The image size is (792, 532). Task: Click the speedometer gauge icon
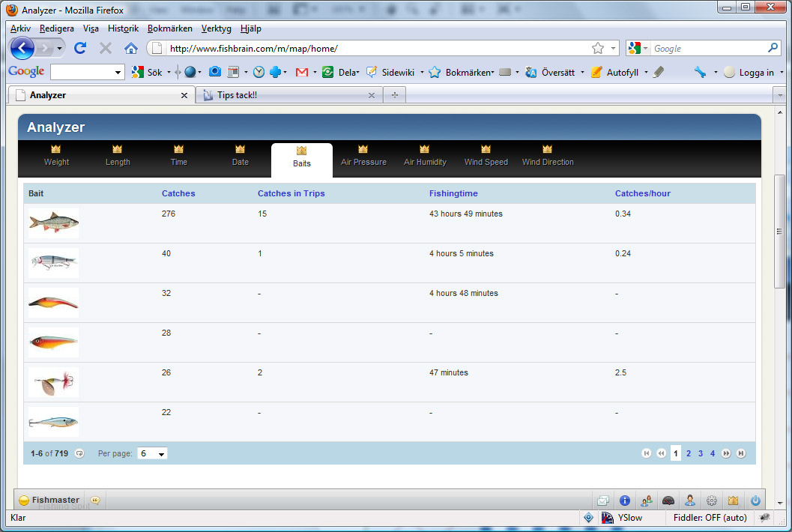(668, 501)
